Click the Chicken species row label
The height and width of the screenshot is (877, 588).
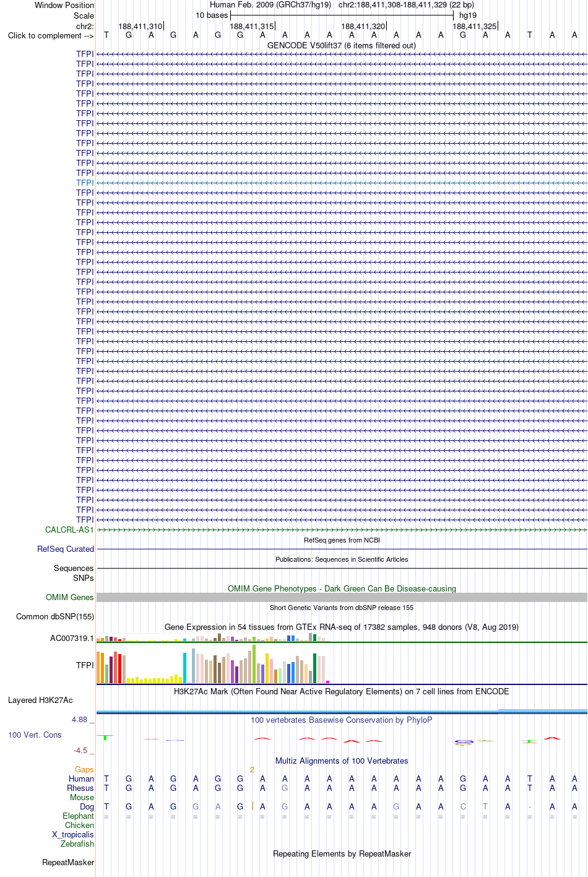(x=79, y=825)
